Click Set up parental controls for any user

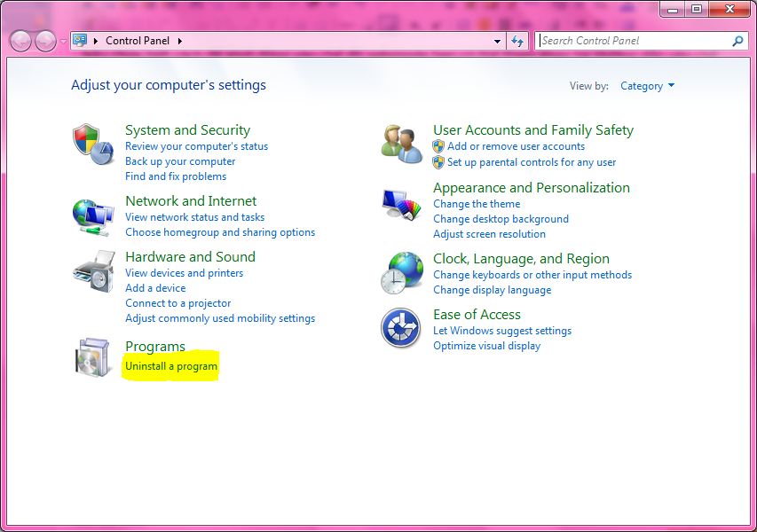pyautogui.click(x=532, y=162)
